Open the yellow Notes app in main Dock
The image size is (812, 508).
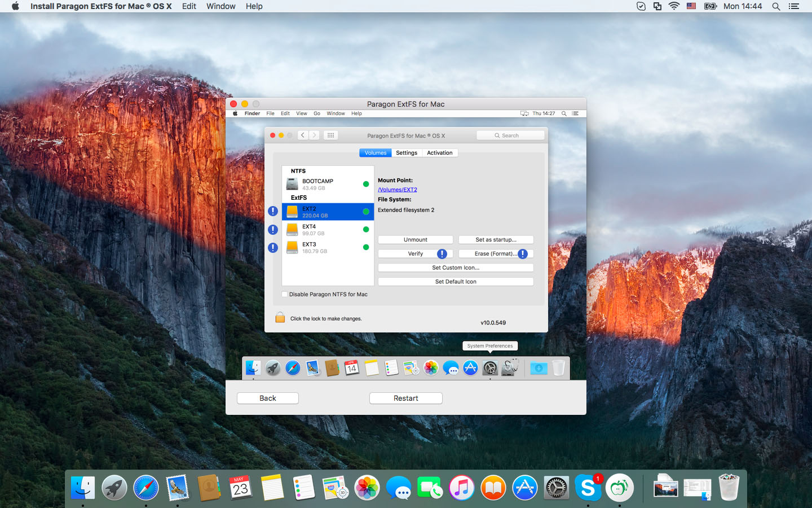272,487
